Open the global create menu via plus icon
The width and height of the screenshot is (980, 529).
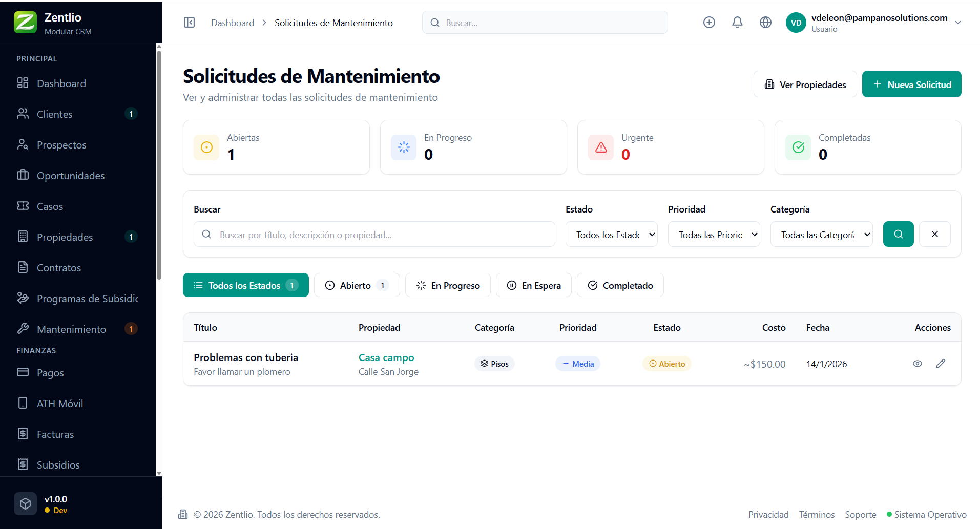pos(710,22)
